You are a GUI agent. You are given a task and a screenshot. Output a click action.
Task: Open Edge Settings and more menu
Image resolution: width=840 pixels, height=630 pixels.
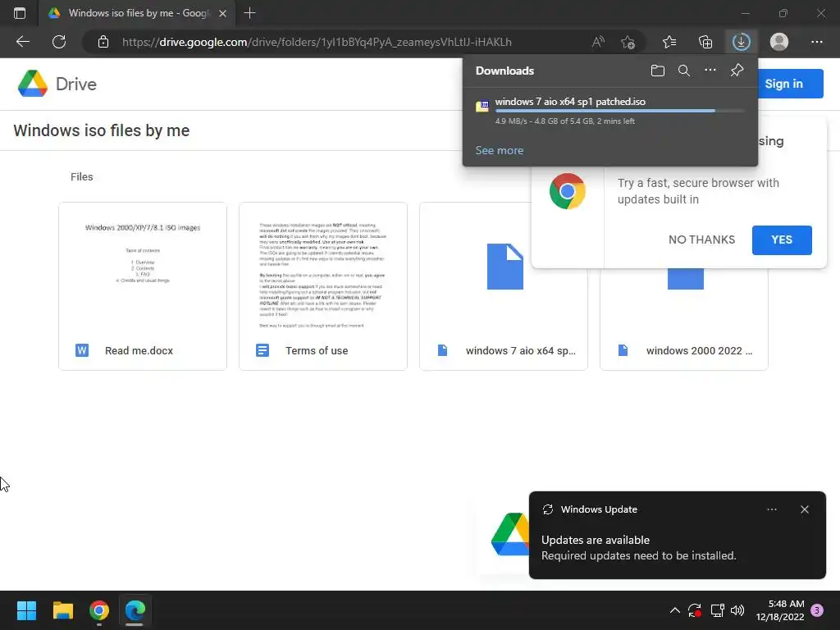click(x=816, y=42)
